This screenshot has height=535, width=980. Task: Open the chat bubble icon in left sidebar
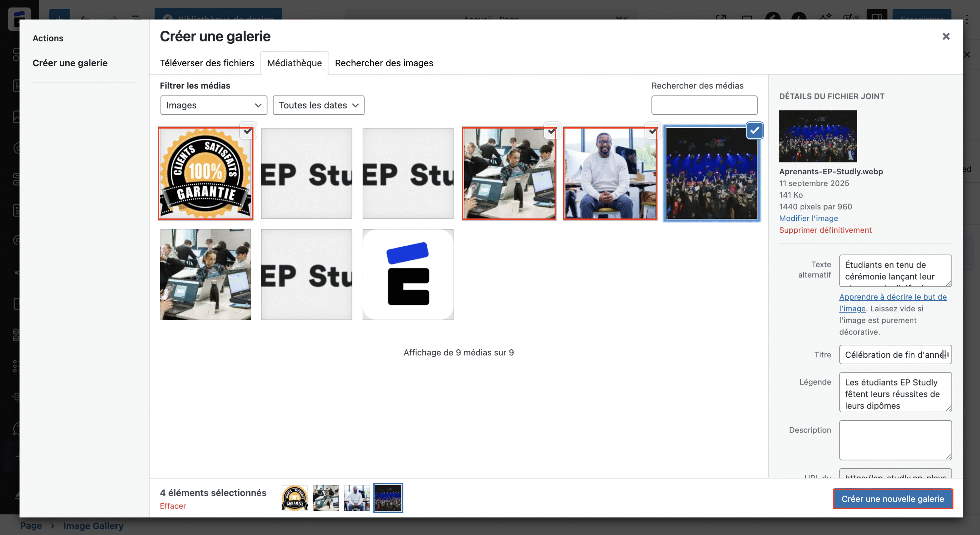point(17,429)
